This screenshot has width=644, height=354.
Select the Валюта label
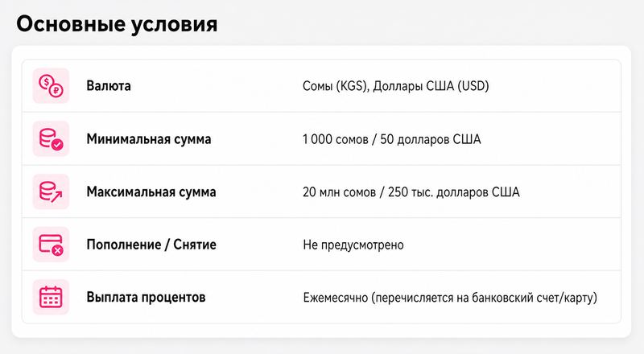point(109,86)
